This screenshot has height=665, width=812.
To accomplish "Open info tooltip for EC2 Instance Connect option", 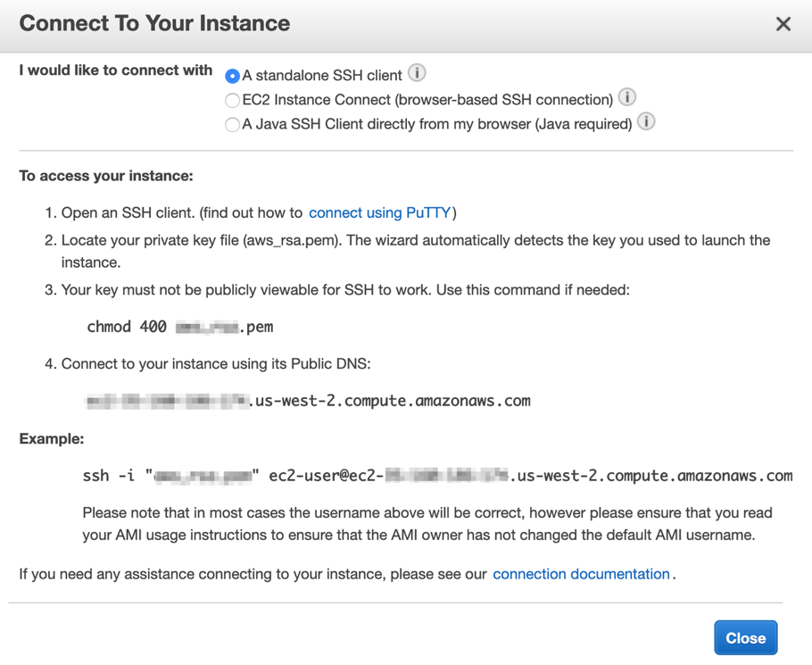I will coord(626,97).
